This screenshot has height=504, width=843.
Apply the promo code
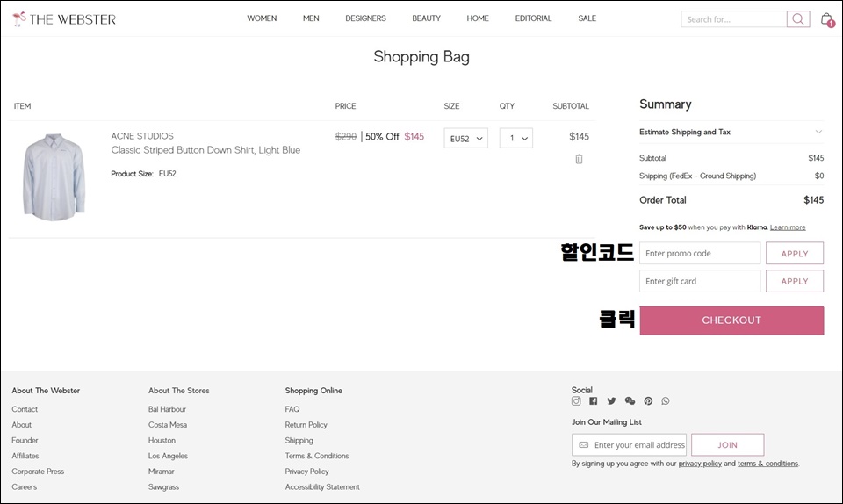(x=794, y=253)
